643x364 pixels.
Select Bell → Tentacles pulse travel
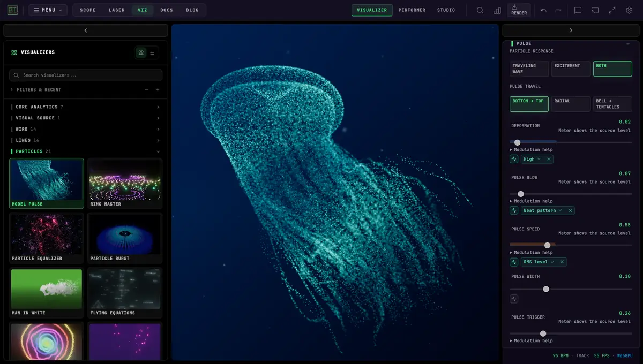point(612,104)
